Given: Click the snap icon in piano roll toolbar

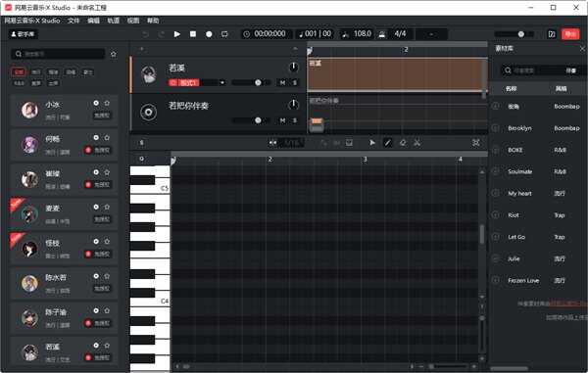Looking at the screenshot, I should point(272,143).
